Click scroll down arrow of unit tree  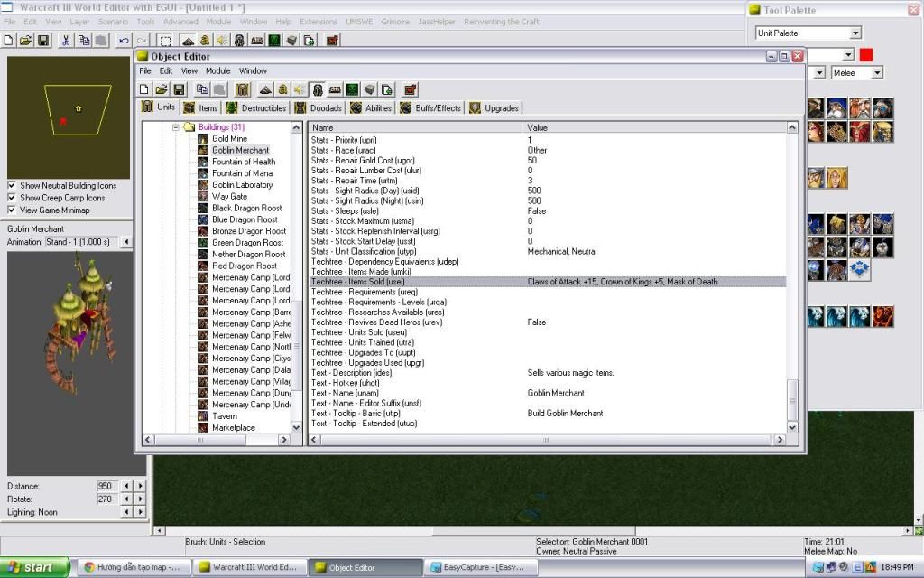(x=296, y=427)
